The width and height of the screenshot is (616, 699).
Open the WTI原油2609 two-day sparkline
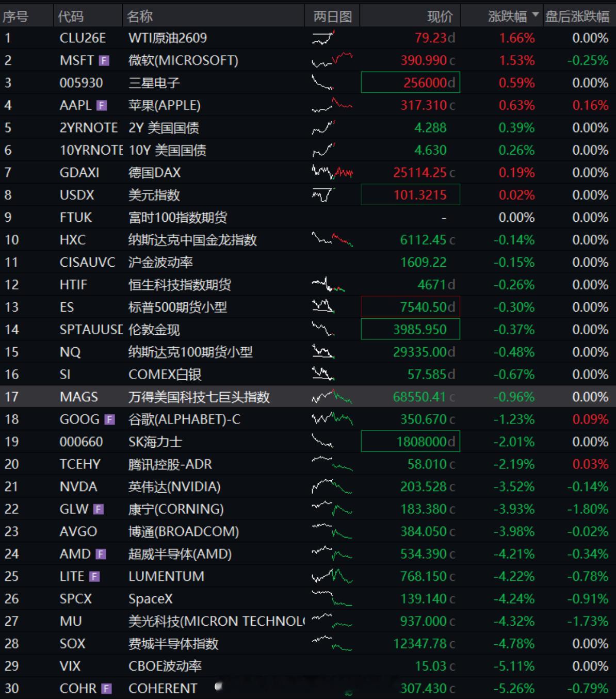click(x=323, y=38)
